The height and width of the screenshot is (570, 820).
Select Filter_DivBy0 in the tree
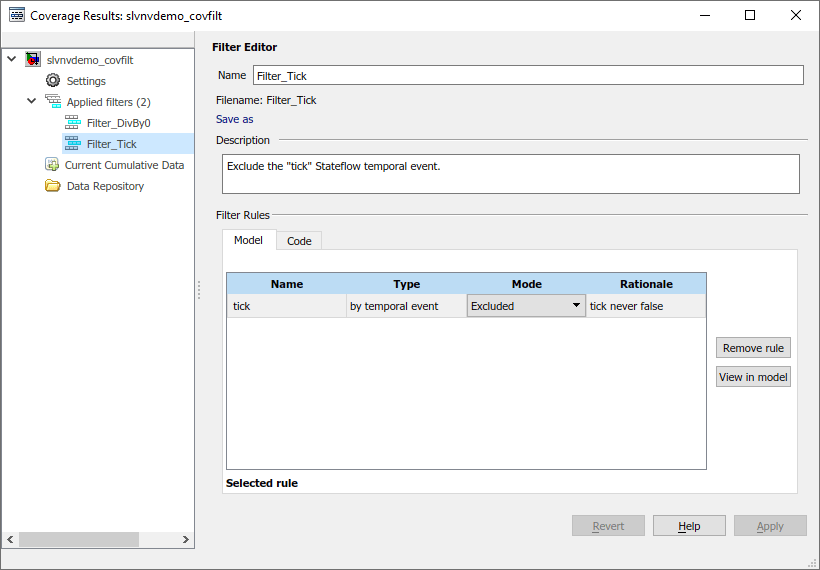(119, 123)
